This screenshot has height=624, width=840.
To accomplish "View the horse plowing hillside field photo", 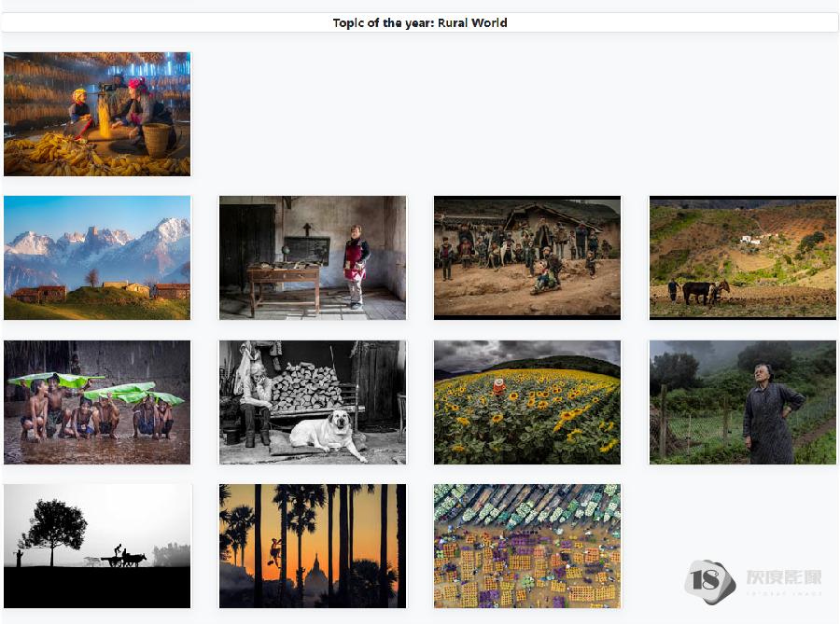I will coord(743,257).
